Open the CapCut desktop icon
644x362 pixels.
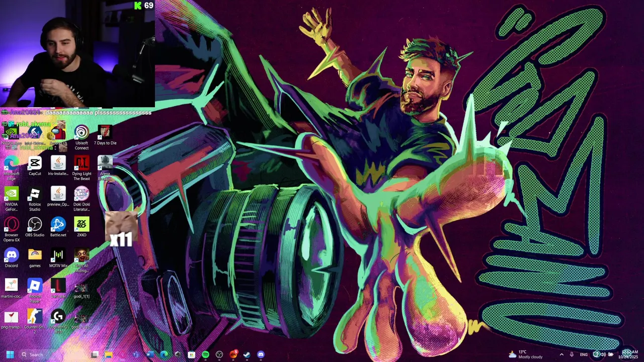click(x=35, y=166)
